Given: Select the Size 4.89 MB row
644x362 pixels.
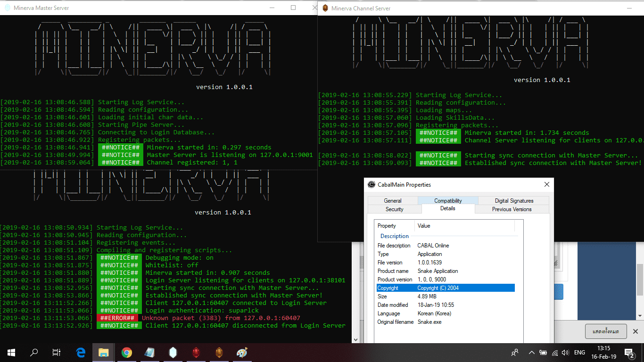Looking at the screenshot, I should [x=446, y=296].
